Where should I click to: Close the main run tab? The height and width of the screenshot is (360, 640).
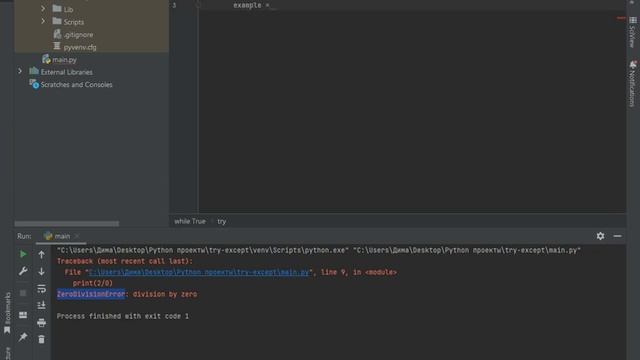click(77, 236)
